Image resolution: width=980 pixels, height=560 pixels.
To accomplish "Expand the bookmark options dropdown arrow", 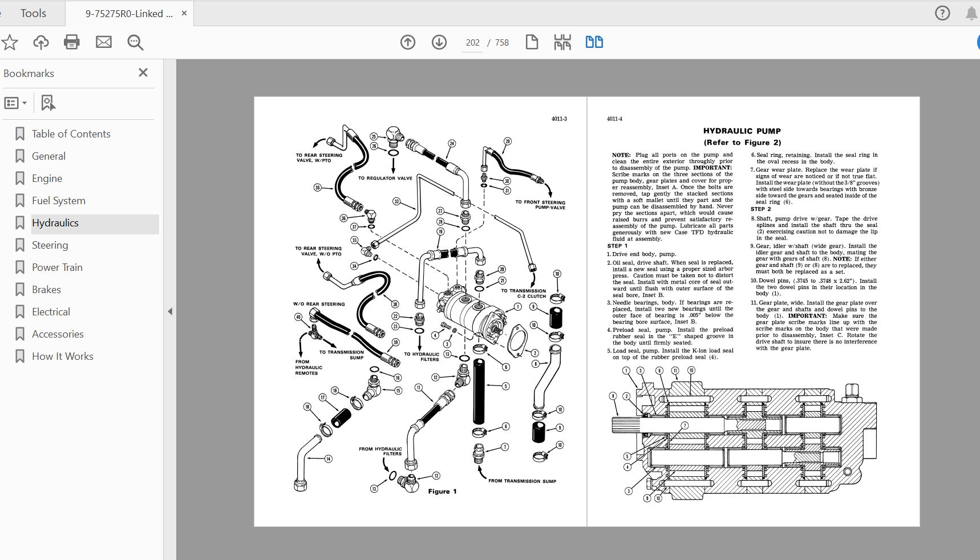I will (x=24, y=103).
